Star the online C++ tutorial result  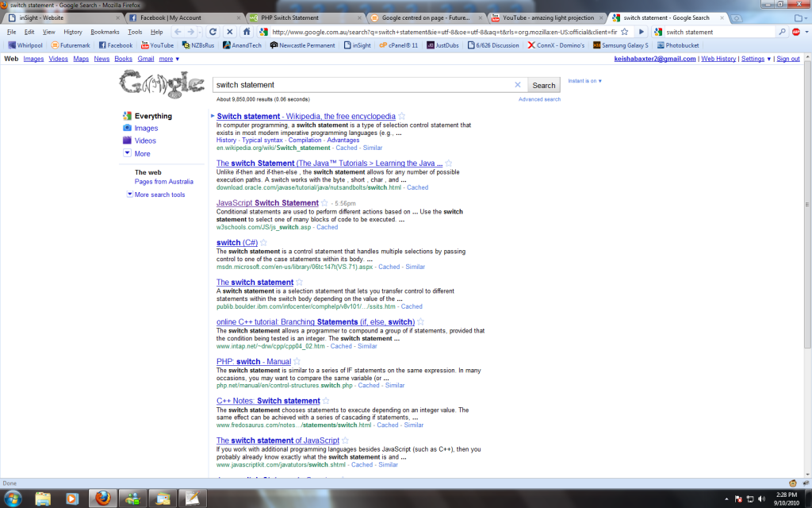point(420,322)
